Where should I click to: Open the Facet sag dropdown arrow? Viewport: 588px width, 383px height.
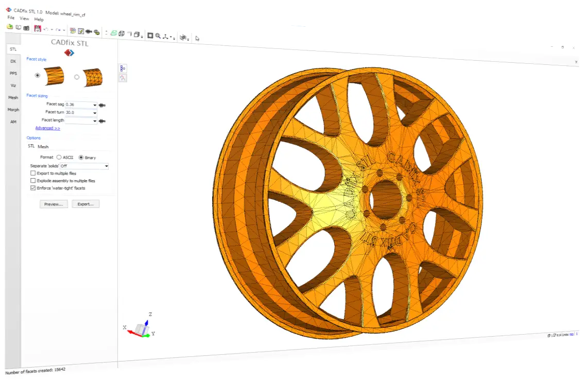[95, 106]
